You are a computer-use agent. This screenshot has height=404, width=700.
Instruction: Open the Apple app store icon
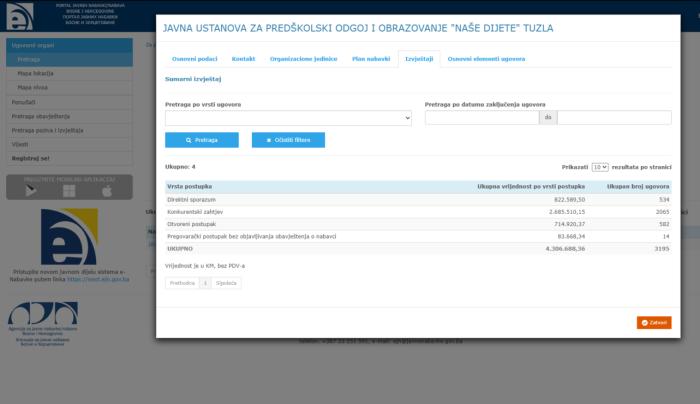tap(107, 191)
